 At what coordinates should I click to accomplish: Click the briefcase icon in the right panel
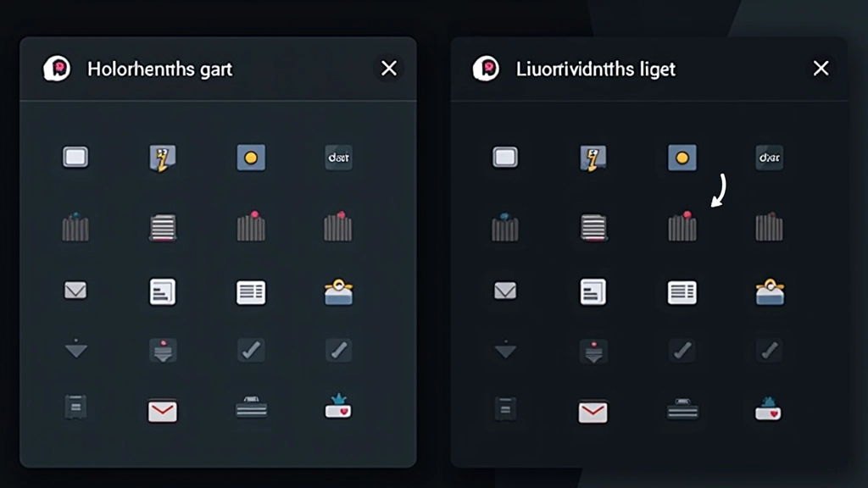point(682,411)
